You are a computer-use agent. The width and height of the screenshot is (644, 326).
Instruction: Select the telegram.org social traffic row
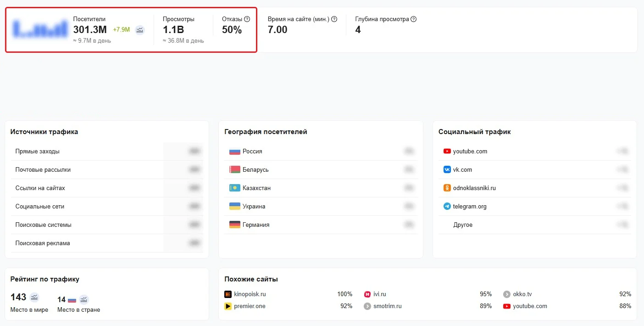coord(535,207)
